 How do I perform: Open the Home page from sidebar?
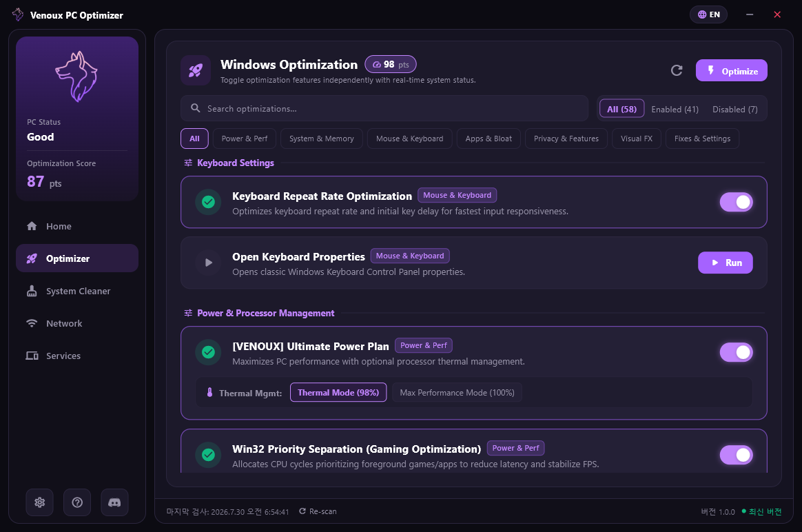pyautogui.click(x=76, y=226)
